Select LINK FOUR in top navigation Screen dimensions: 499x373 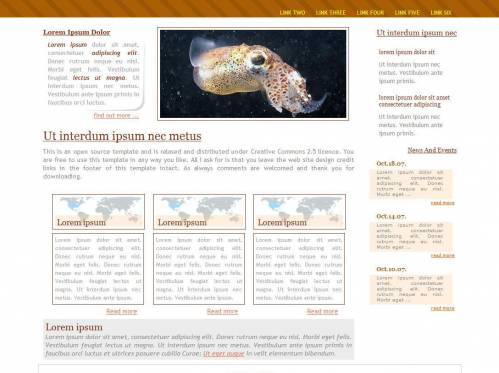pos(370,13)
